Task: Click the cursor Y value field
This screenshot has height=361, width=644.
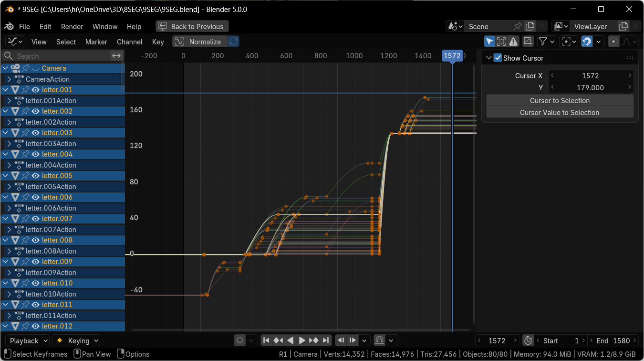Action: 590,87
